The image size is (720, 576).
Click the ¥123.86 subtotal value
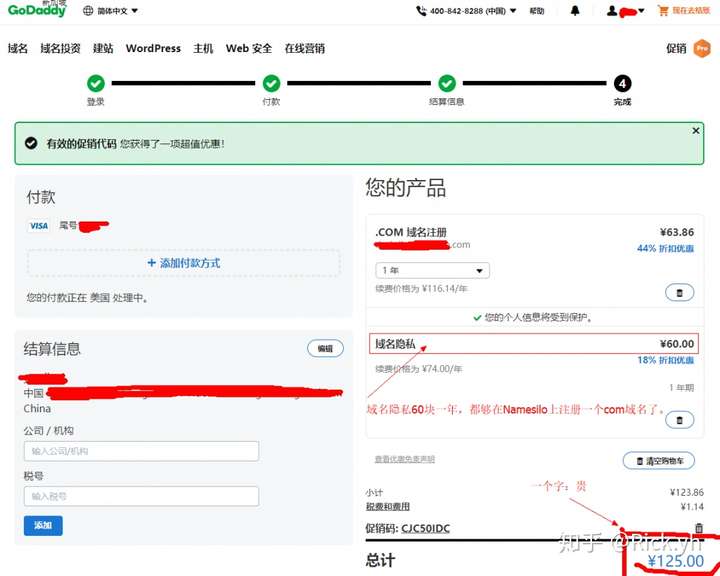[x=686, y=492]
